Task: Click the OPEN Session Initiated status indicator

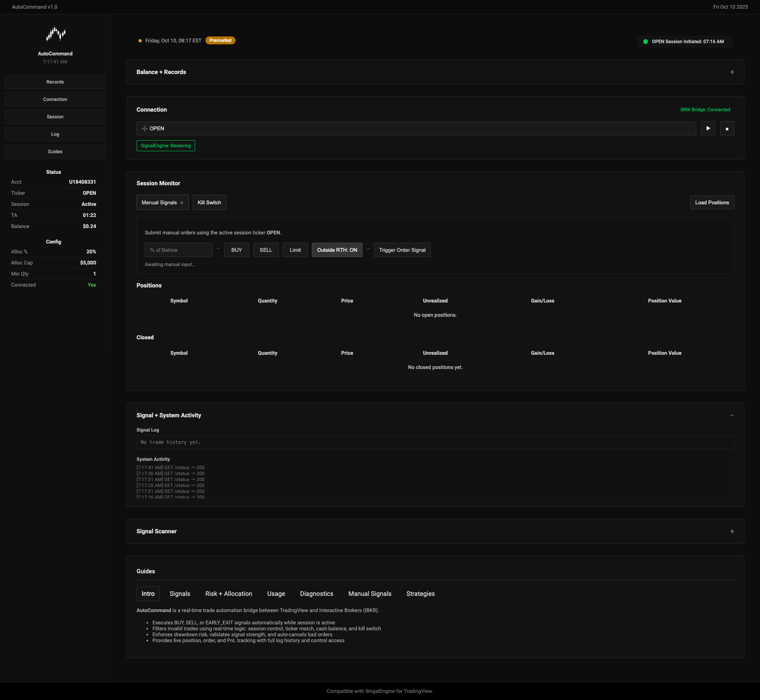Action: click(684, 42)
